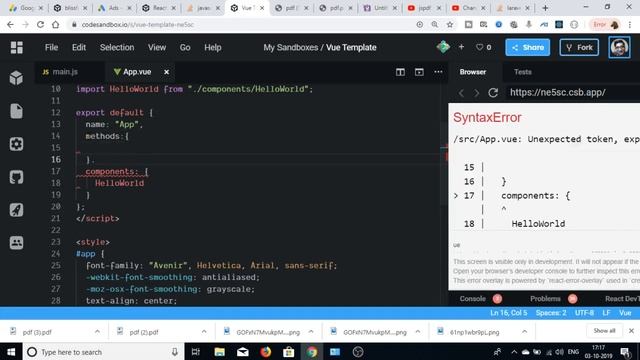Viewport: 640px width, 360px height.
Task: Open the user profile avatar
Action: pos(619,47)
